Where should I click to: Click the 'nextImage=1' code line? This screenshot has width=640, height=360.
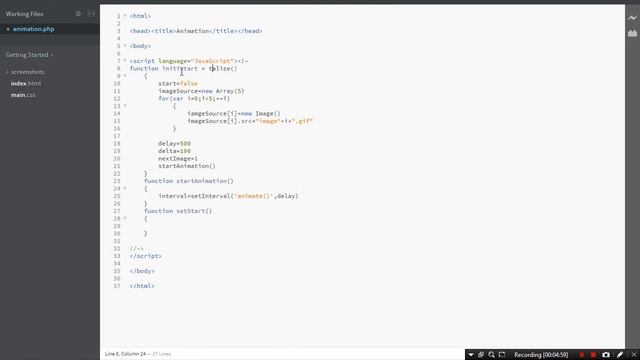pos(178,158)
